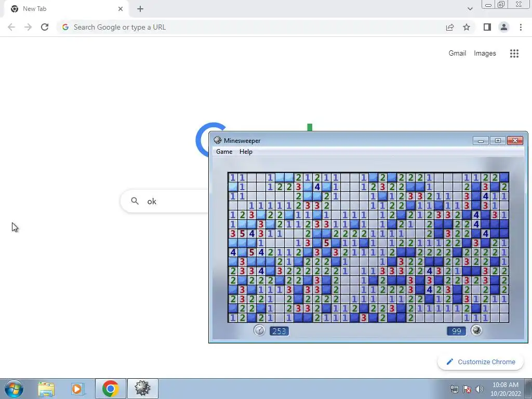
Task: Minimize the Minesweeper window
Action: (481, 140)
